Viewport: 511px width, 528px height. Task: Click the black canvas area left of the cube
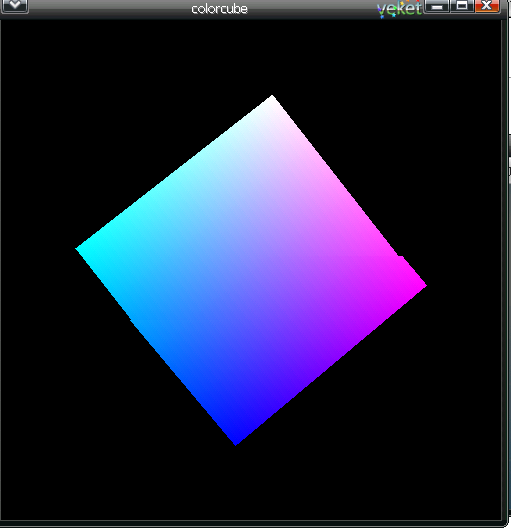37,269
